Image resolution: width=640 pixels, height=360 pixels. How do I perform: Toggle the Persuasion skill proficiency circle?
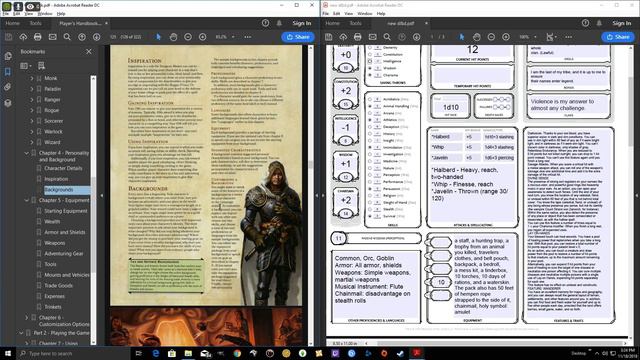(370, 189)
